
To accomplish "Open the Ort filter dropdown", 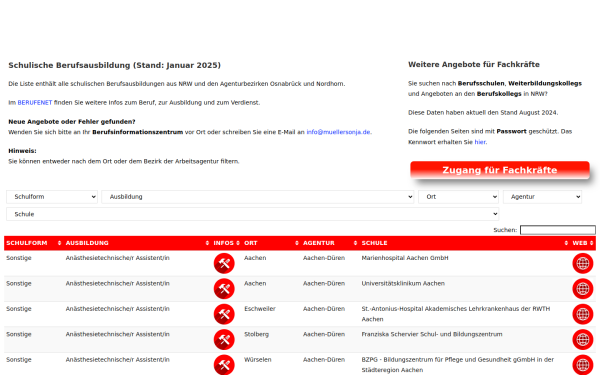I will 458,197.
